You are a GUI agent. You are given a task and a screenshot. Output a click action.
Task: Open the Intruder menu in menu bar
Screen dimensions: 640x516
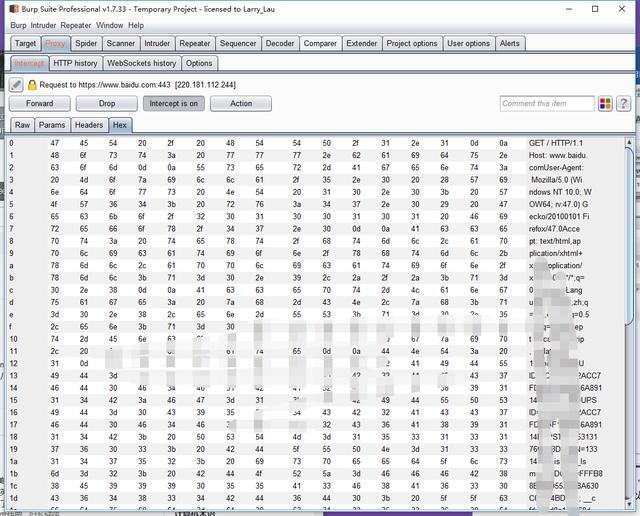pyautogui.click(x=43, y=25)
